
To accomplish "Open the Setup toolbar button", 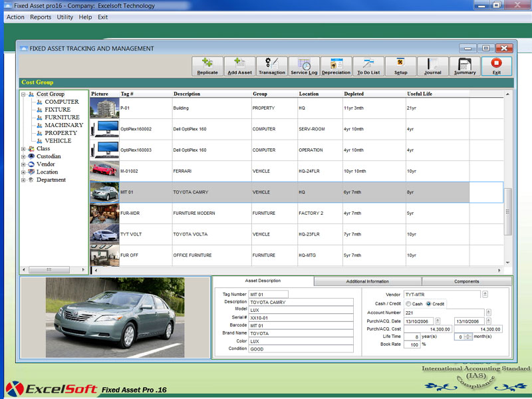I will [x=401, y=66].
